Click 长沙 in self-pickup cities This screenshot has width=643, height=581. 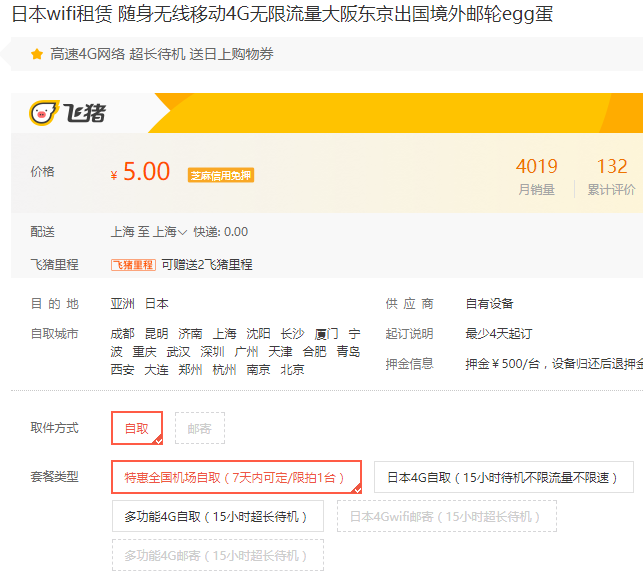pos(292,334)
